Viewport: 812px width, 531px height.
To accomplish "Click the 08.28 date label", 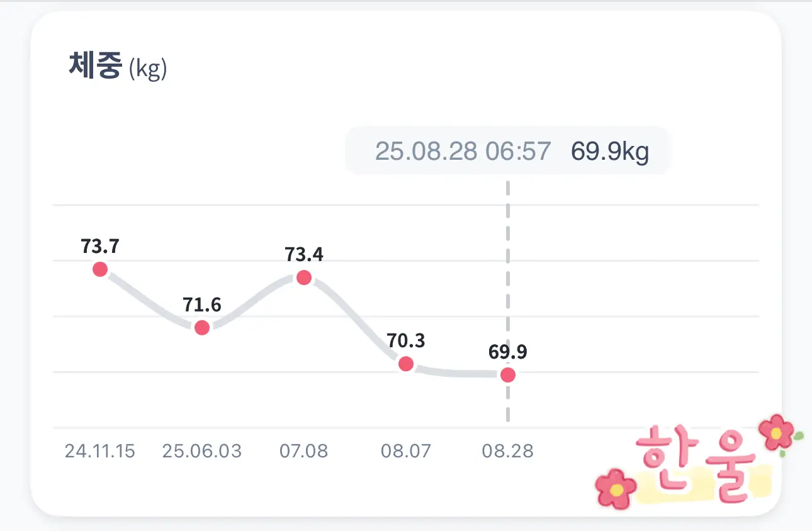I will click(508, 451).
